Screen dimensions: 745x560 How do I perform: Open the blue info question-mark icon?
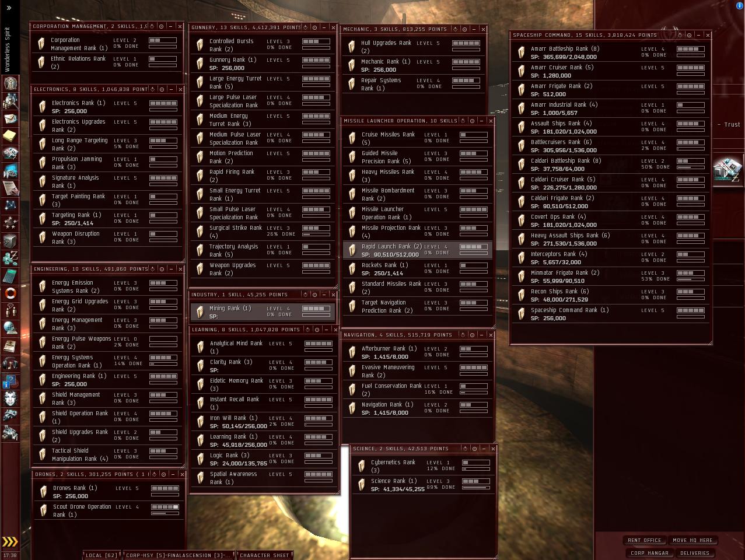tap(10, 381)
